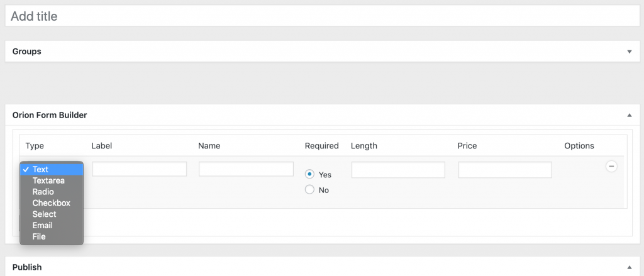Pick Email from the Type dropdown
644x276 pixels.
(x=42, y=226)
